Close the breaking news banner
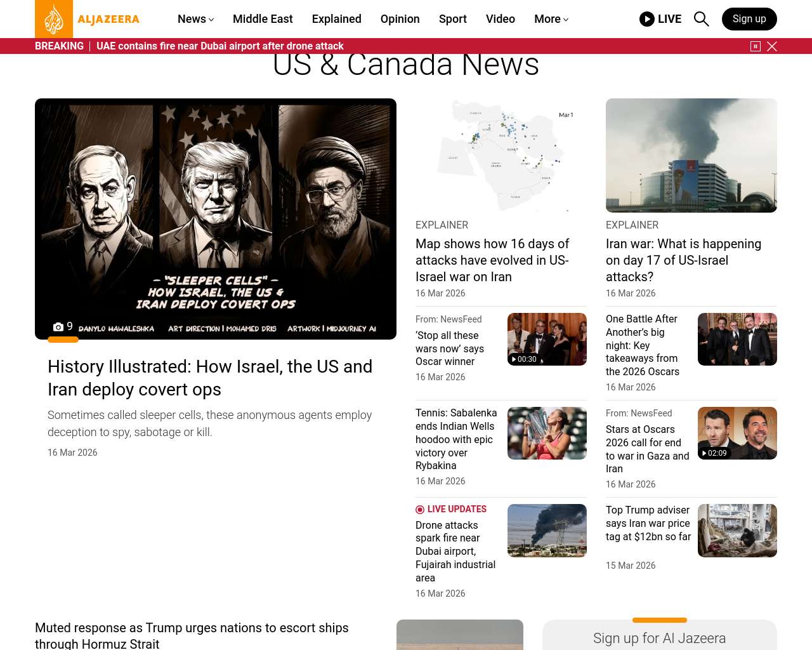Screen dimensions: 812x650 [772, 46]
